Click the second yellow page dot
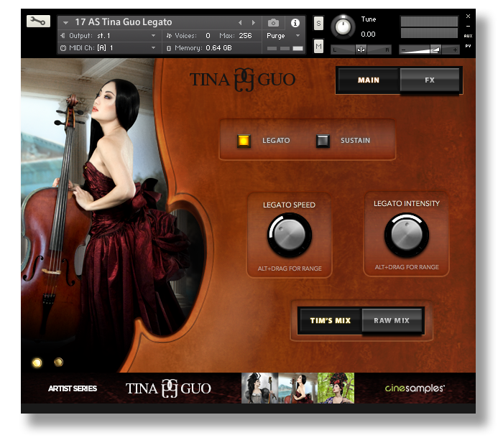 (x=58, y=362)
